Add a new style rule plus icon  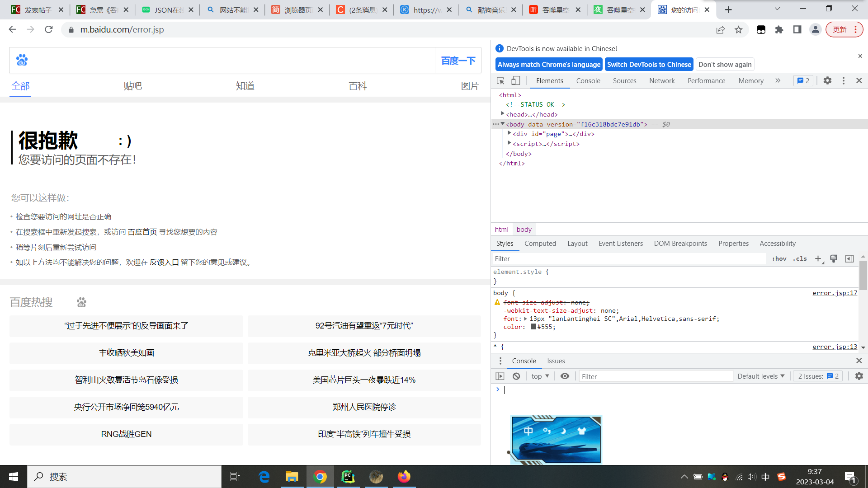(x=818, y=258)
